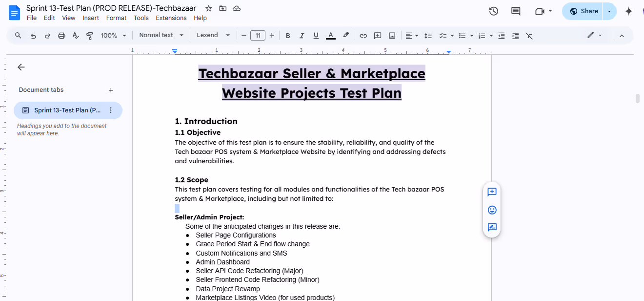Viewport: 644px width, 301px height.
Task: Hide the menus with the collapse chevron
Action: [622, 35]
